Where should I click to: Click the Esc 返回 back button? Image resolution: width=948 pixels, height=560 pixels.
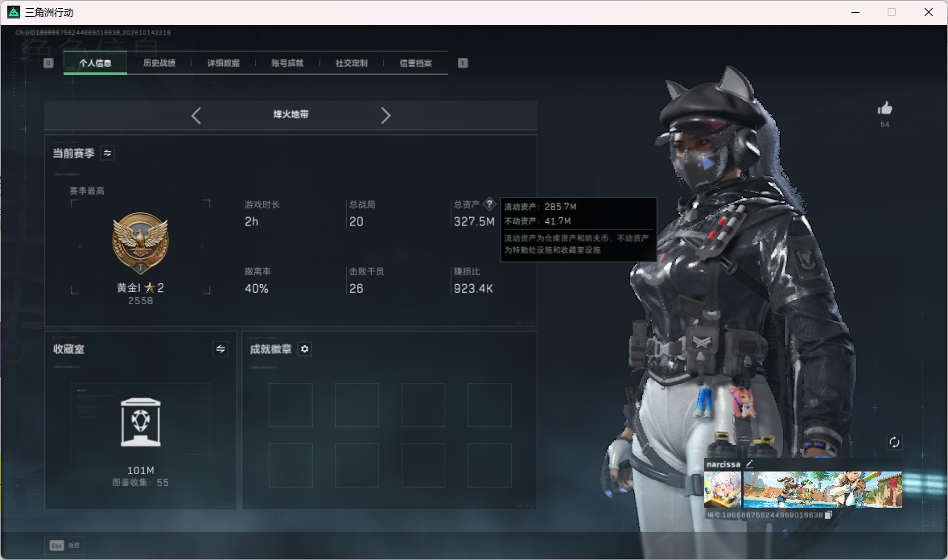coord(64,546)
